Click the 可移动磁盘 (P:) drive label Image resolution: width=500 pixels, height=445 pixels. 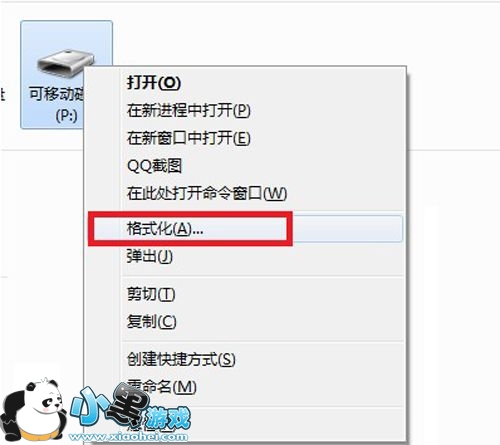pos(57,104)
